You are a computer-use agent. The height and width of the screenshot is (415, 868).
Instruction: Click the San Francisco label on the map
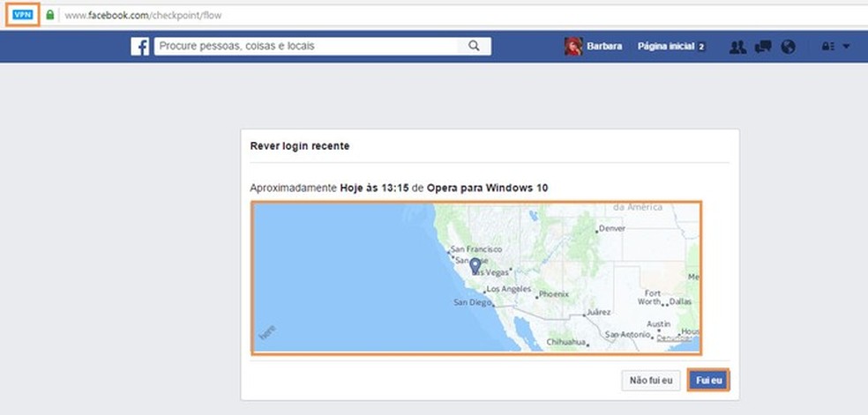click(476, 249)
